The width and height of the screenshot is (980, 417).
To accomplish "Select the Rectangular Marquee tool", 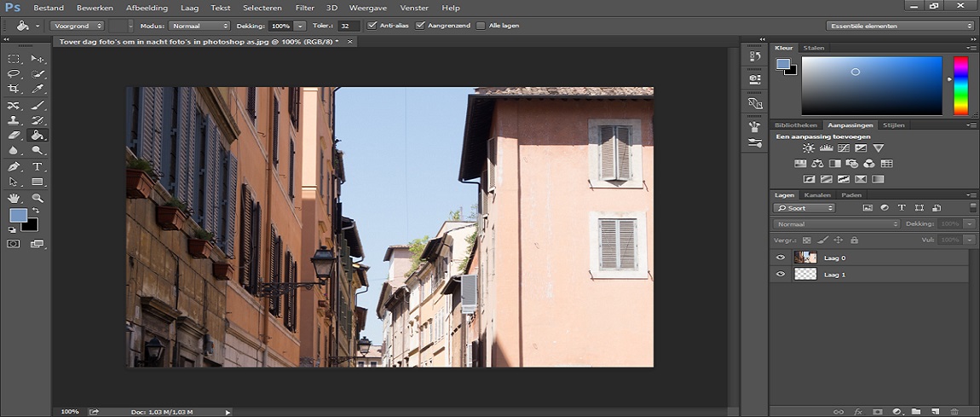I will [14, 59].
